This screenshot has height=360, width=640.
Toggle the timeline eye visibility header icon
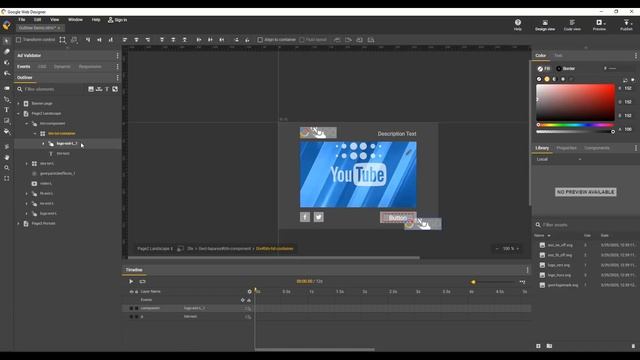click(131, 292)
